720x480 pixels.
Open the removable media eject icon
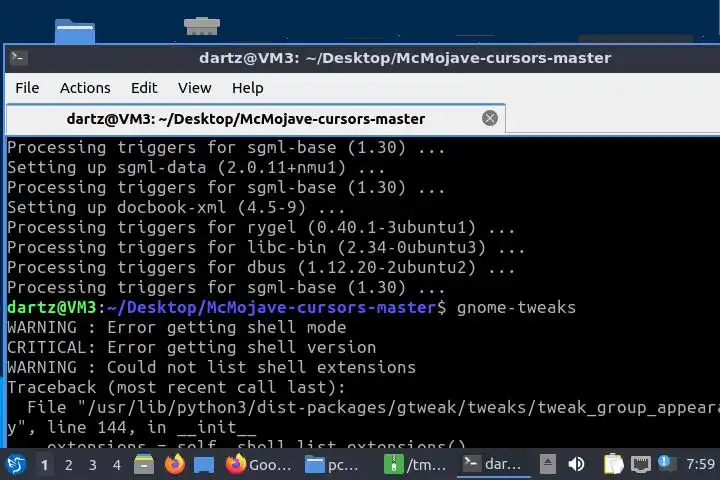[547, 464]
